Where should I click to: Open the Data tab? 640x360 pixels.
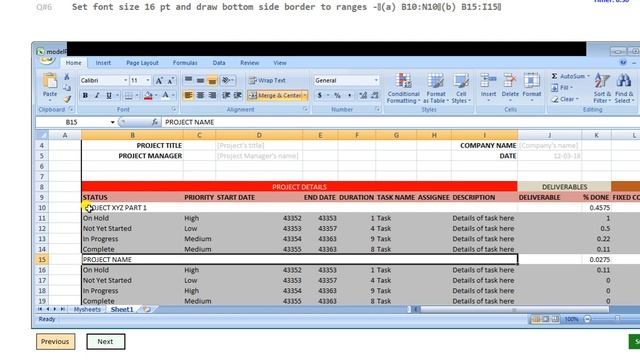coord(219,63)
